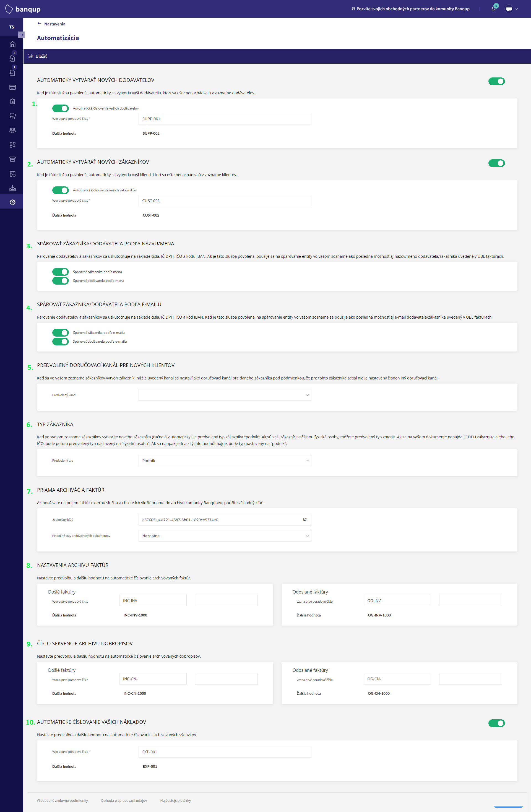This screenshot has height=812, width=531.
Task: Open the settings gear sidebar icon
Action: [x=13, y=203]
